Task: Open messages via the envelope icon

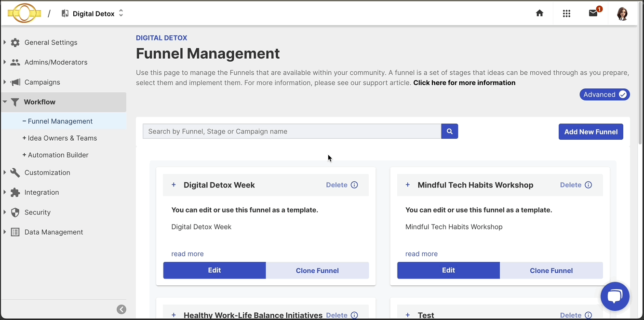Action: [x=593, y=13]
